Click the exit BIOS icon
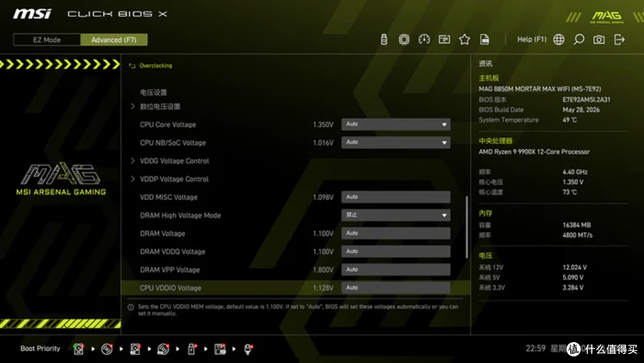The height and width of the screenshot is (363, 644). (x=619, y=39)
